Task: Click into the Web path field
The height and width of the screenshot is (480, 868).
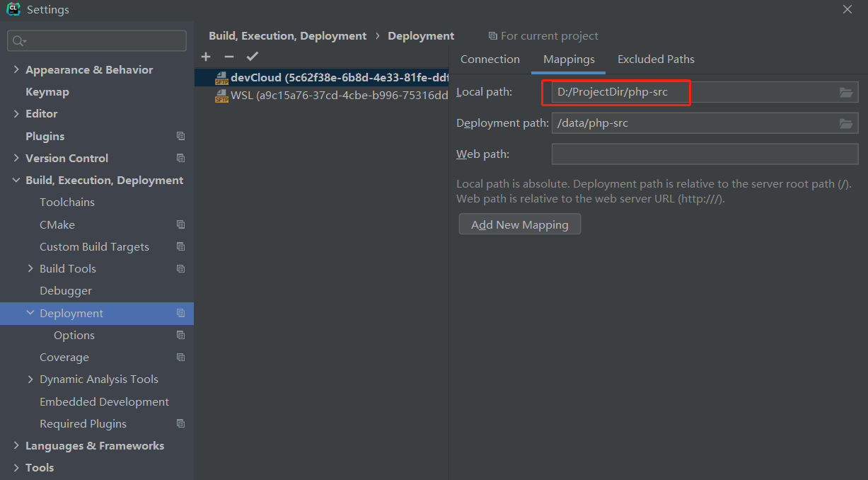Action: tap(704, 154)
